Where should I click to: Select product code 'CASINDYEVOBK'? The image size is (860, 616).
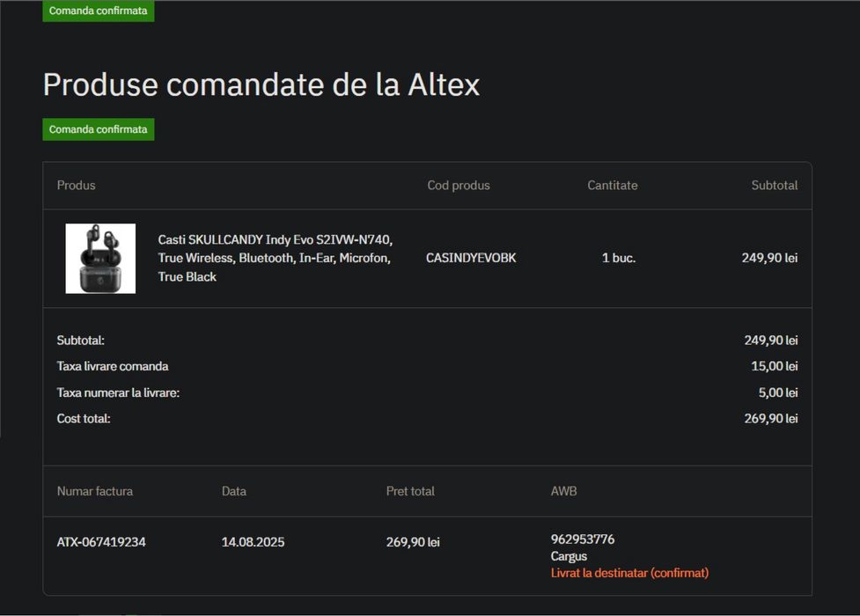click(471, 258)
